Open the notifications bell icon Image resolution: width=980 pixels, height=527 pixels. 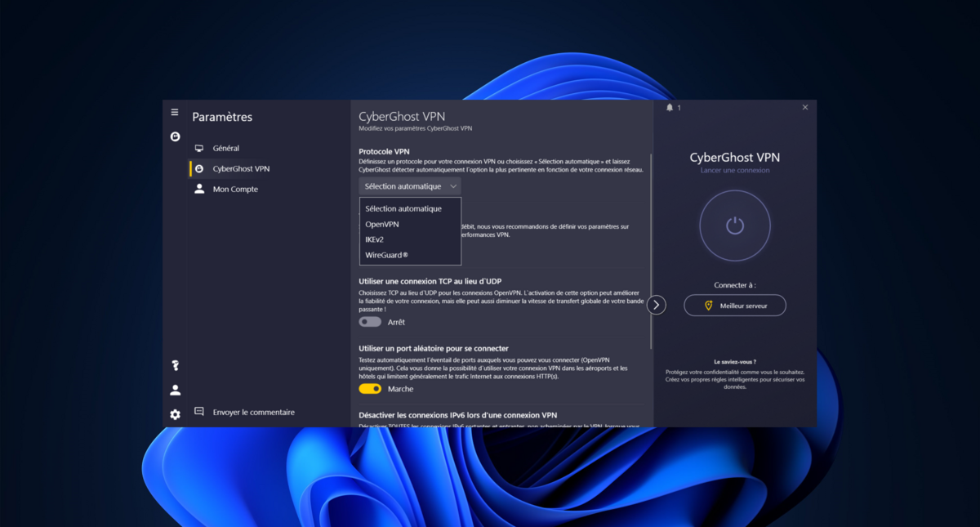click(x=670, y=107)
